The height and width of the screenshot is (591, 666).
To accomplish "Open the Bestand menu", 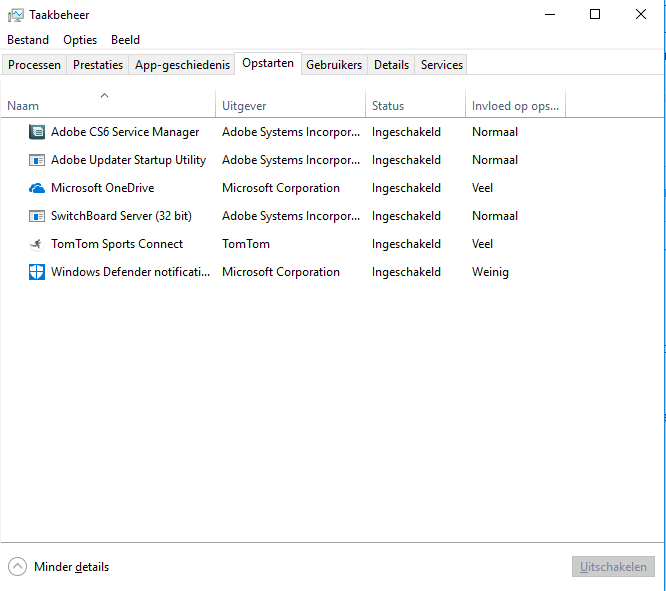I will 28,40.
